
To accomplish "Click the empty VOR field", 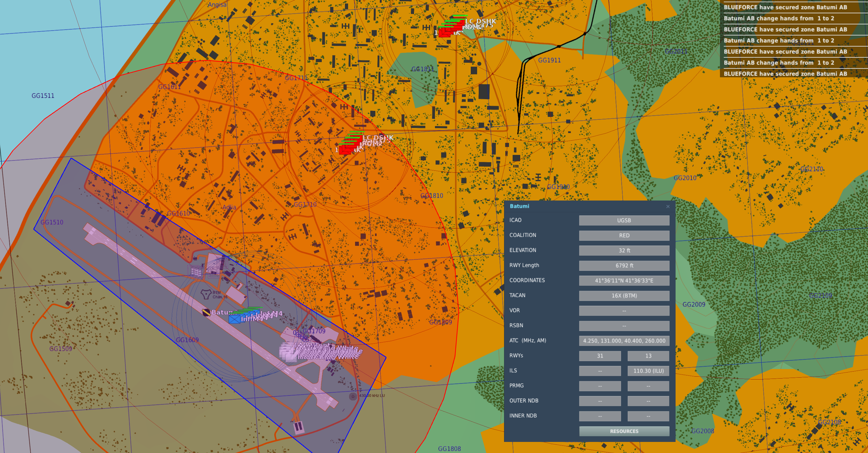I will [x=624, y=310].
